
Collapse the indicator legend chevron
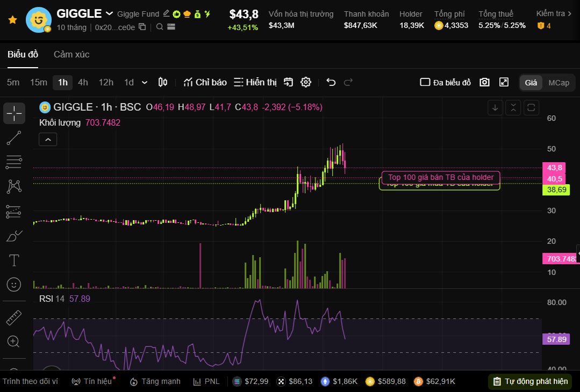click(x=48, y=139)
